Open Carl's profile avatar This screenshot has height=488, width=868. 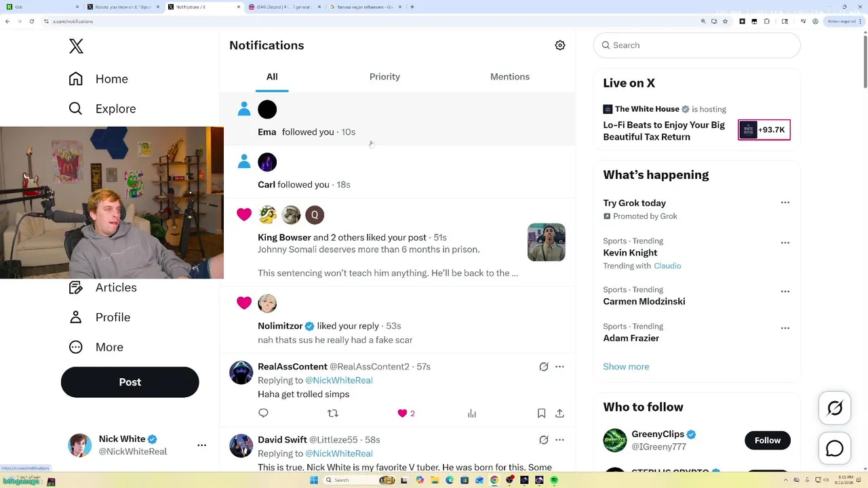(x=267, y=162)
